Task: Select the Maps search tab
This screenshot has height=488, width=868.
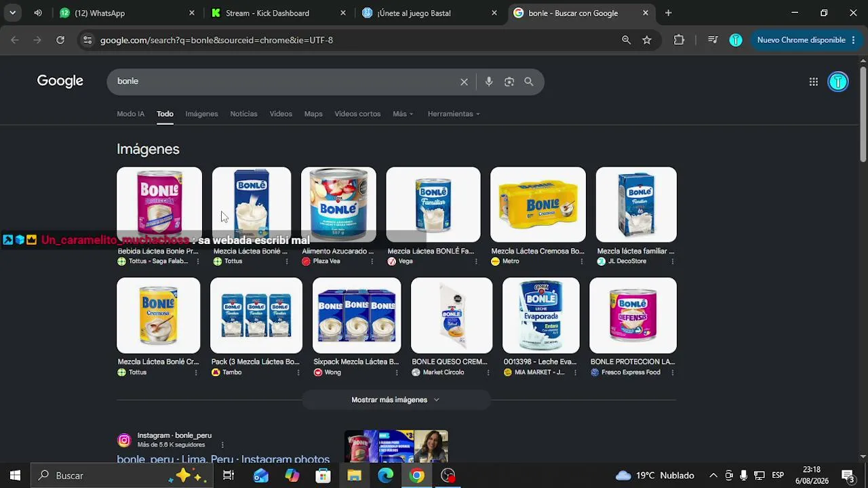Action: (x=313, y=114)
